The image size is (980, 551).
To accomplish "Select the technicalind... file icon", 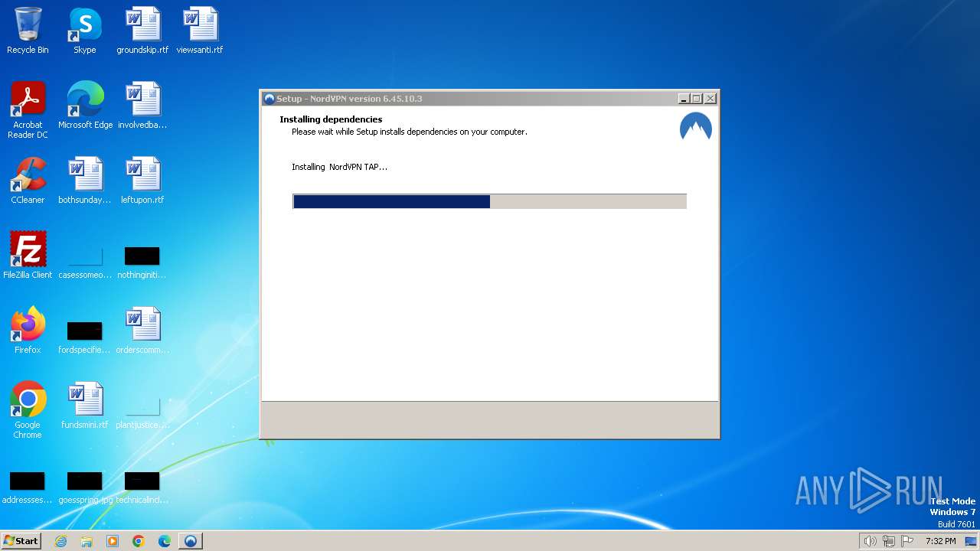I will pos(142,487).
